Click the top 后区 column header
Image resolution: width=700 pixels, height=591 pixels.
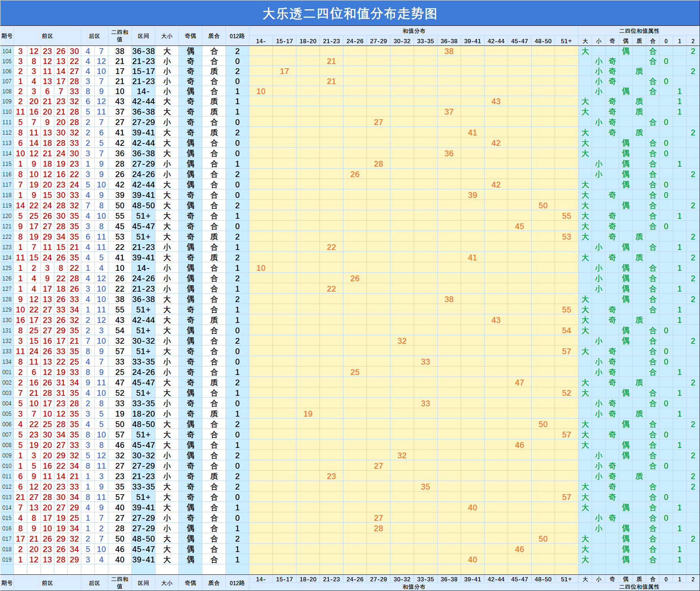[x=94, y=36]
